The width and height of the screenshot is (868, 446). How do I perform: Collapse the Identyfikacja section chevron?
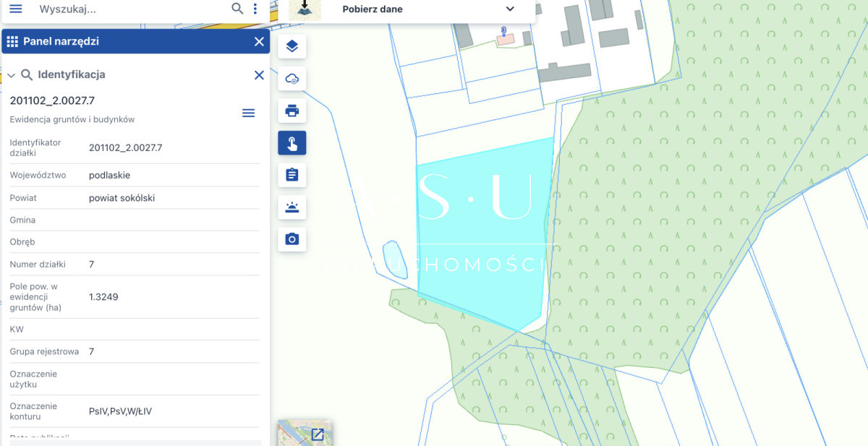pos(12,75)
